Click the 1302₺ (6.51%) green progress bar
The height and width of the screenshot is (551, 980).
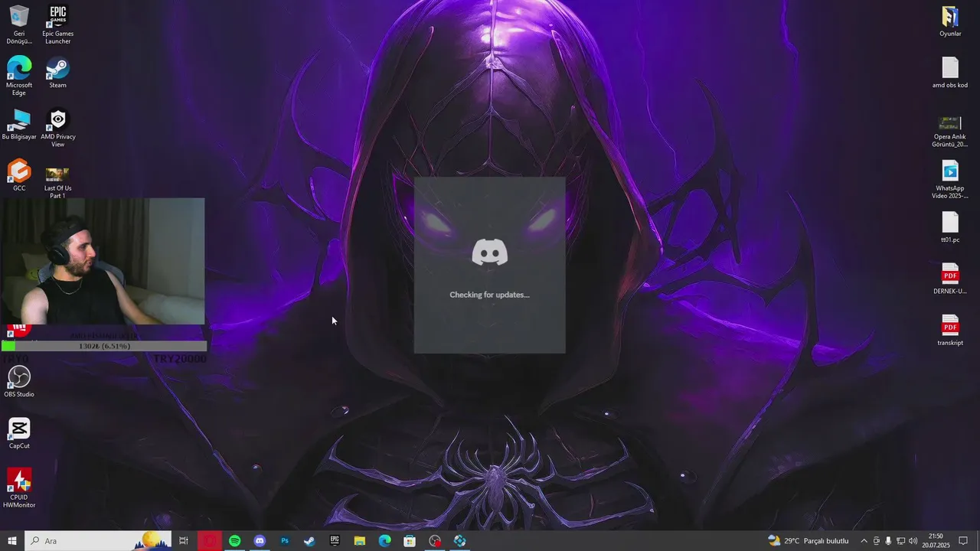[x=104, y=346]
